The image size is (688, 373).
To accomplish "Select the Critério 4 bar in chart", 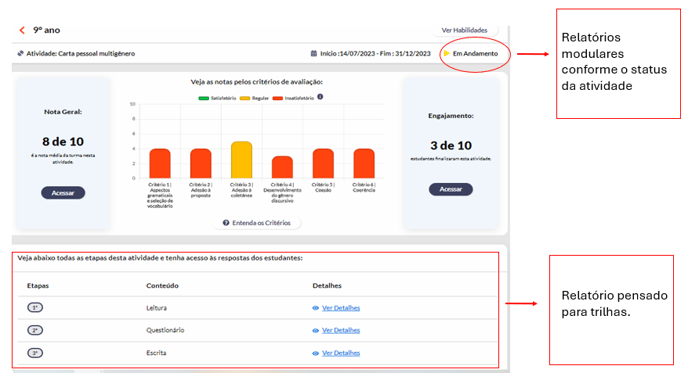I will [282, 167].
